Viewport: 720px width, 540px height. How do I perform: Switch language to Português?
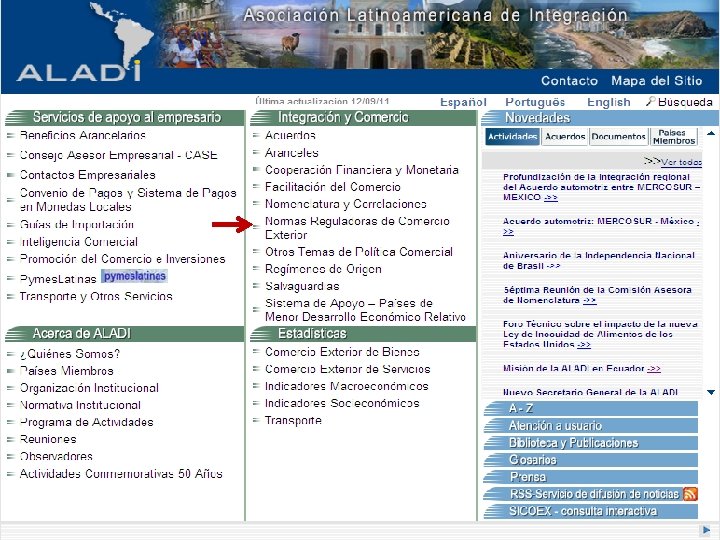pos(535,102)
